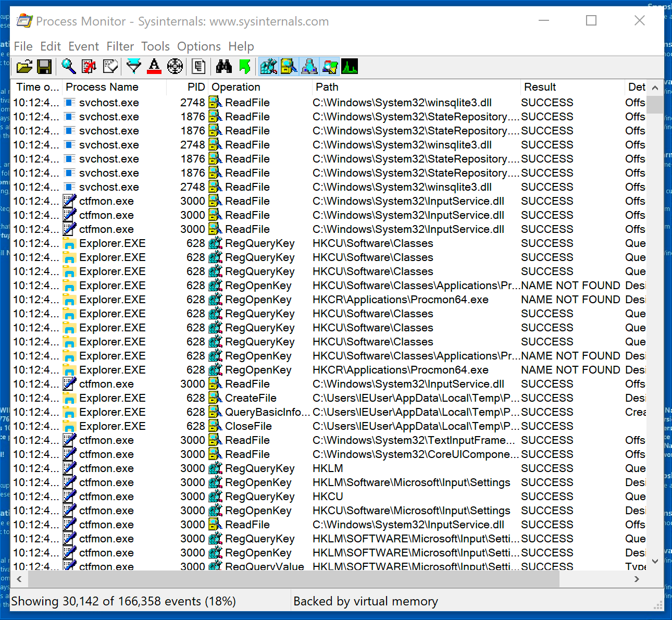Open the Edit menu
The image size is (672, 620).
tap(51, 46)
